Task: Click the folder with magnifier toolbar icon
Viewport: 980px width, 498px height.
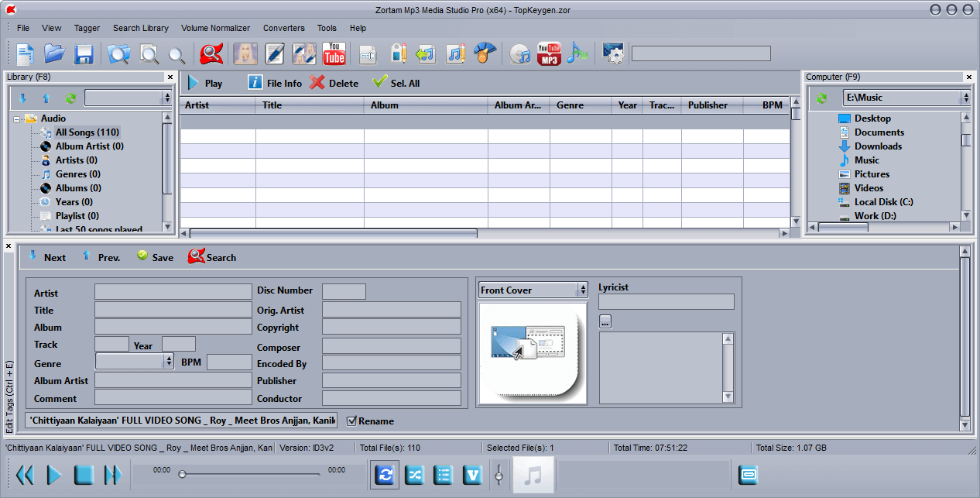Action: coord(118,54)
